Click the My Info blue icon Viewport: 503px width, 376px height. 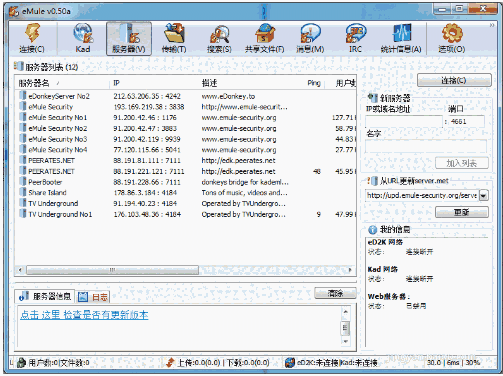click(x=372, y=230)
